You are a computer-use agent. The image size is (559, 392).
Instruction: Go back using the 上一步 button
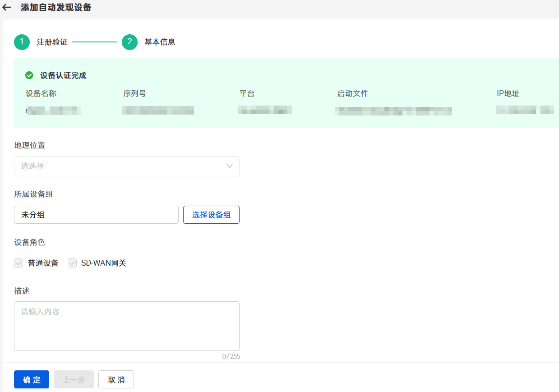74,379
